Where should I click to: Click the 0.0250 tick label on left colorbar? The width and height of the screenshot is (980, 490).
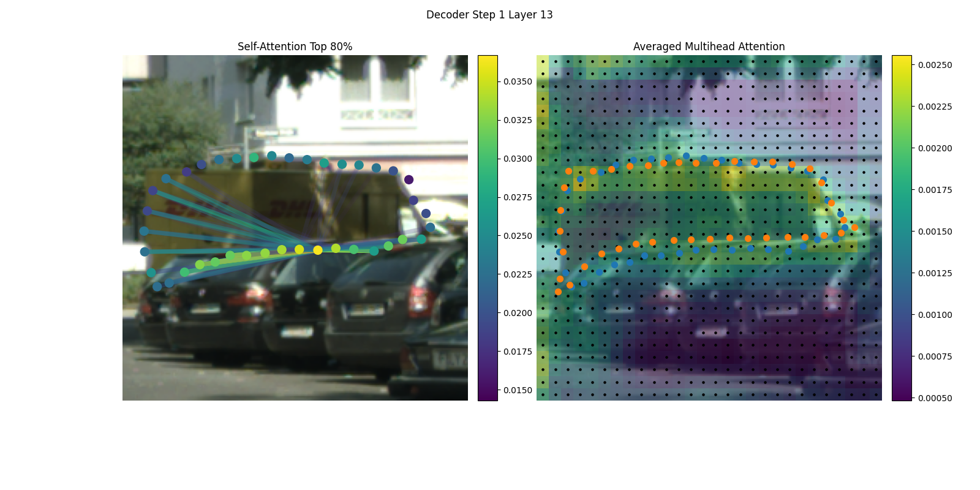pyautogui.click(x=518, y=236)
